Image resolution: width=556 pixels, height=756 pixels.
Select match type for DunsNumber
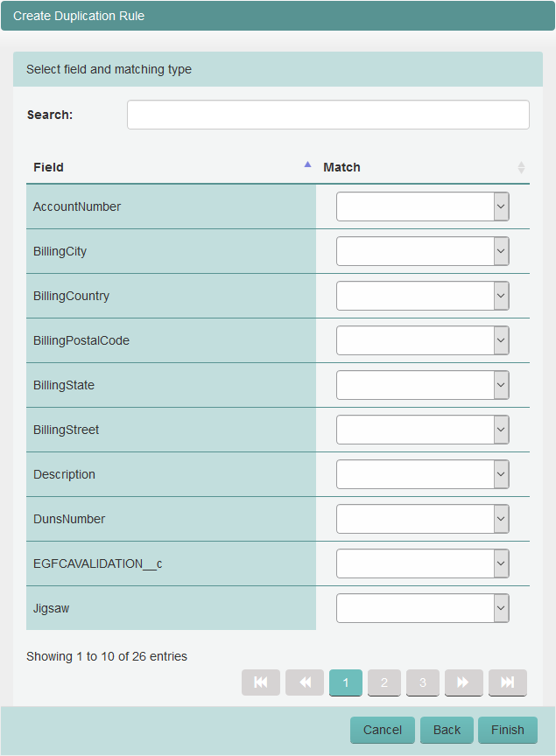423,519
